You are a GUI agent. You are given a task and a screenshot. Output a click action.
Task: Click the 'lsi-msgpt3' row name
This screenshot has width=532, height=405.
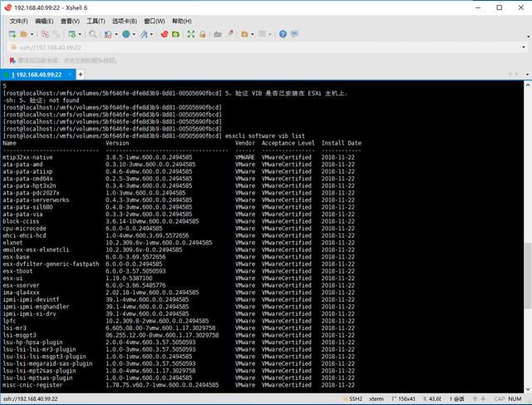tap(19, 335)
